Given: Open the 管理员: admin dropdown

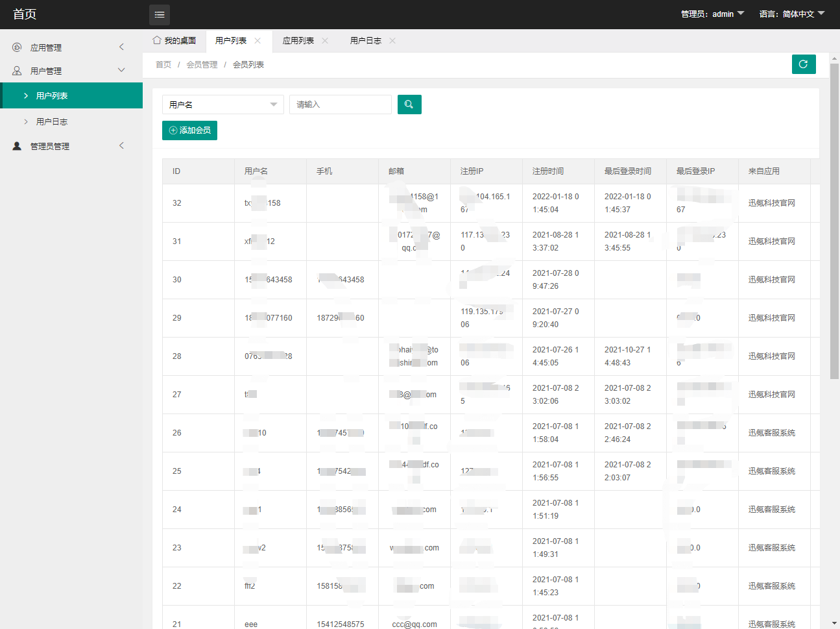Looking at the screenshot, I should pyautogui.click(x=712, y=14).
